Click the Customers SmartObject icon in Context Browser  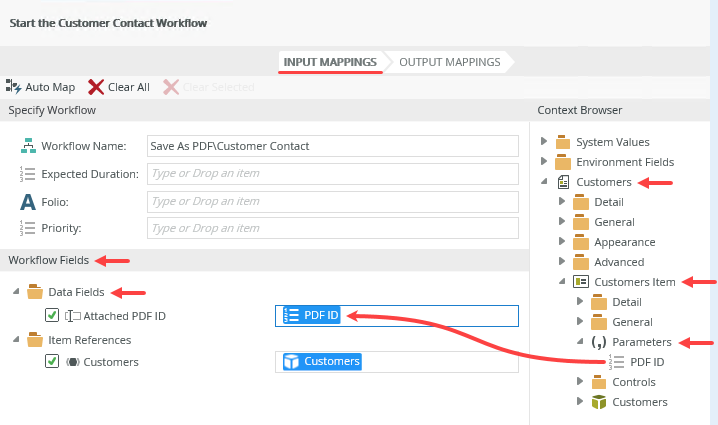pos(564,182)
